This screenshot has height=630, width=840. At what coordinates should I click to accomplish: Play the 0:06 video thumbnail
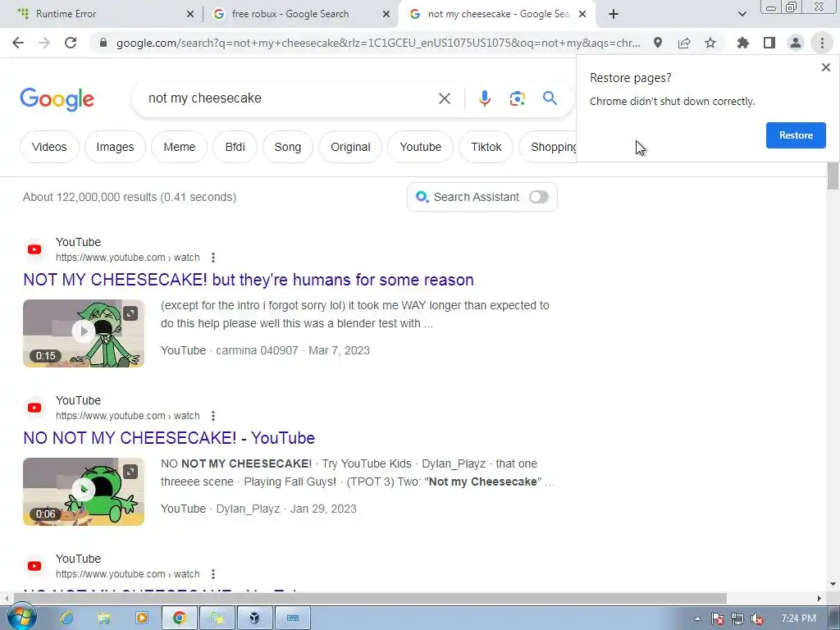pyautogui.click(x=84, y=491)
